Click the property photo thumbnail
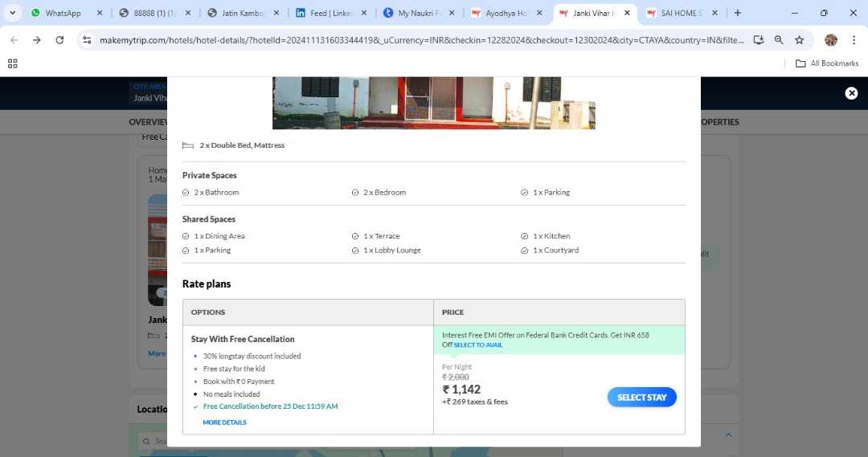The width and height of the screenshot is (868, 457). [x=433, y=103]
